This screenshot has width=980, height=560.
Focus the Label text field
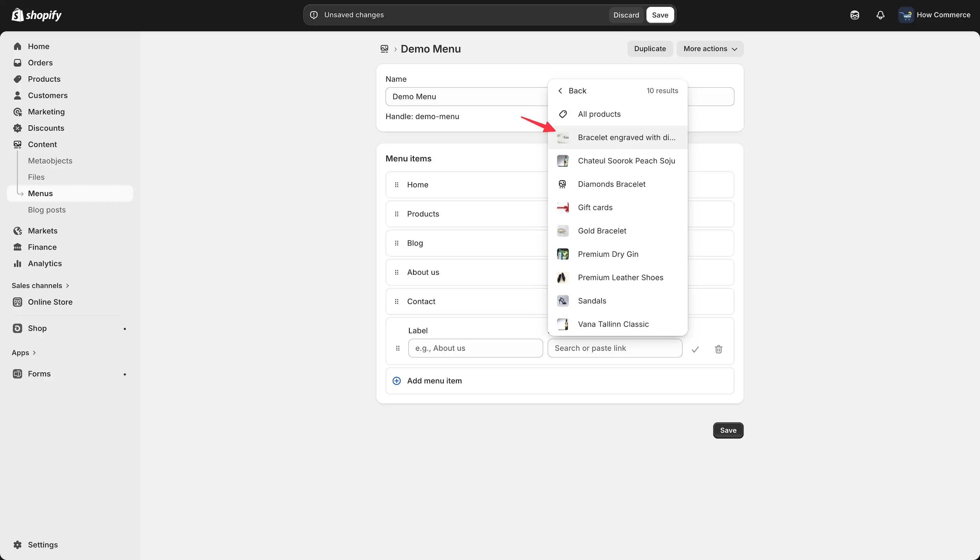coord(475,348)
